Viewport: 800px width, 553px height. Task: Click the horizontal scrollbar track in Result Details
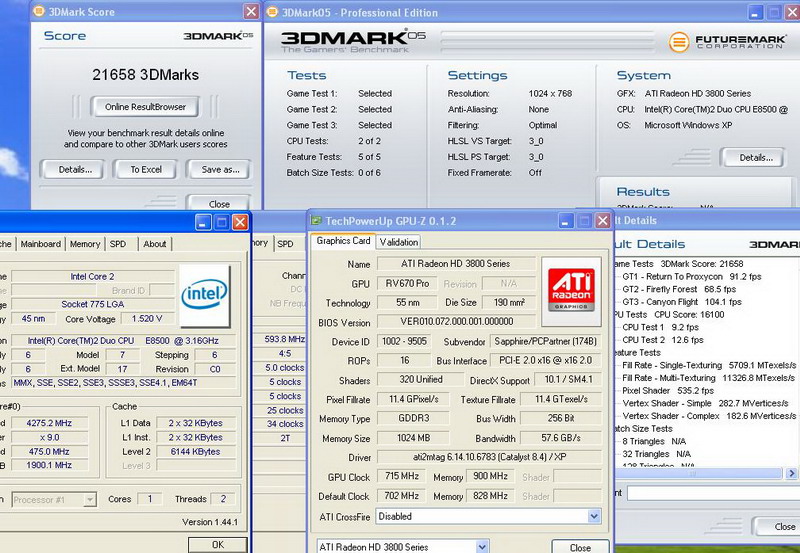[697, 473]
